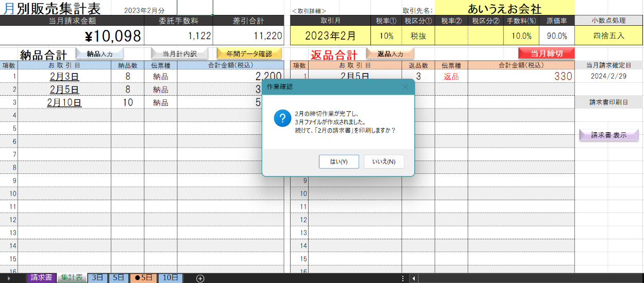Open the 3日 sheet tab
The width and height of the screenshot is (644, 283).
97,277
